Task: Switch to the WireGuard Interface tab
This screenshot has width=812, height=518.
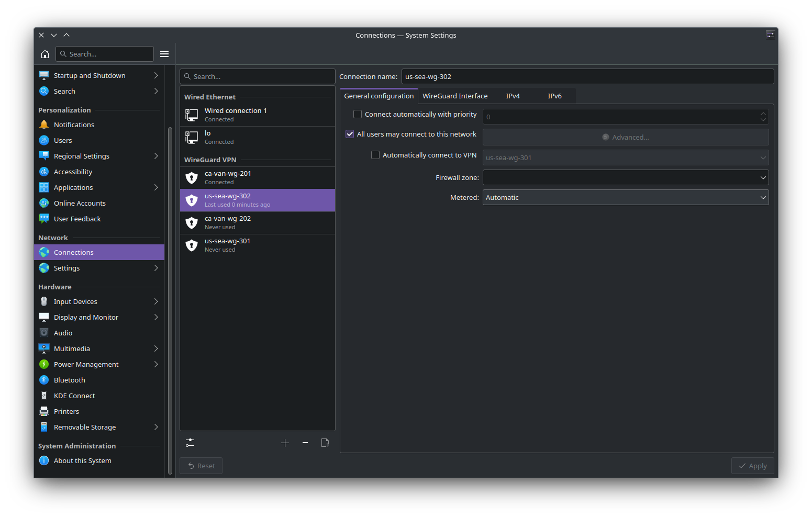Action: point(455,96)
